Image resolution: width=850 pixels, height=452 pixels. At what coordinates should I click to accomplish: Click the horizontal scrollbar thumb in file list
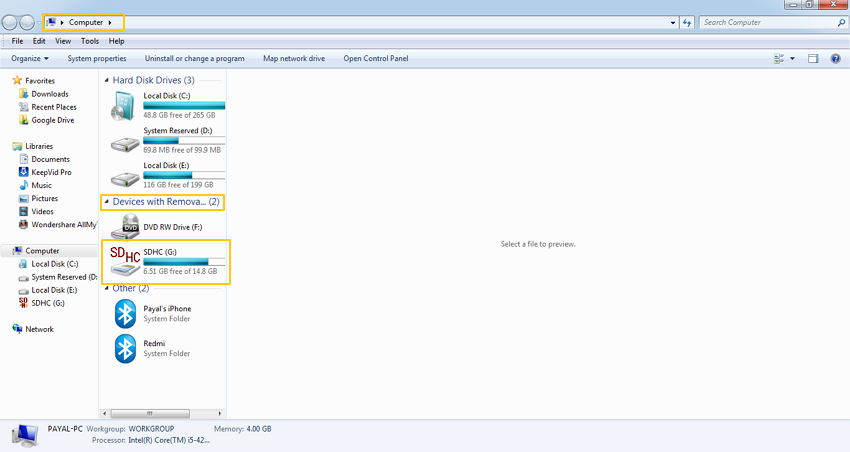150,414
